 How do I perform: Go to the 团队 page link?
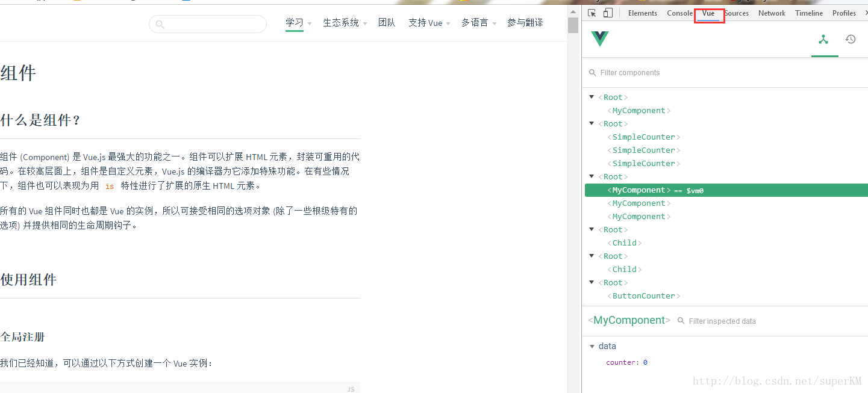click(x=387, y=23)
